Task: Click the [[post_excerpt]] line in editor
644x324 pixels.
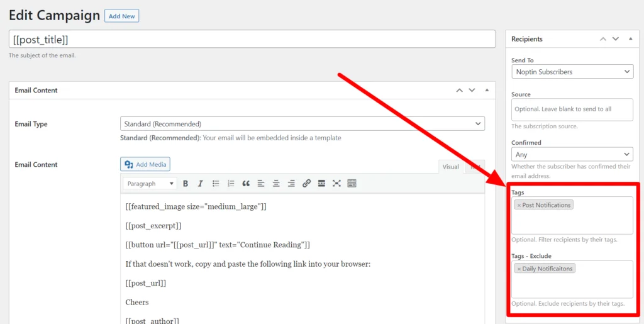Action: [x=153, y=226]
